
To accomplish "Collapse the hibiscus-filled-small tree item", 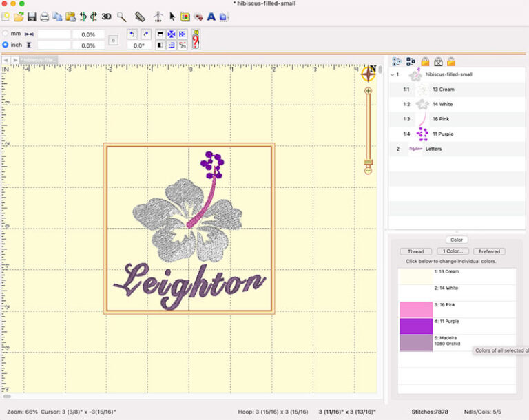I will [x=393, y=74].
